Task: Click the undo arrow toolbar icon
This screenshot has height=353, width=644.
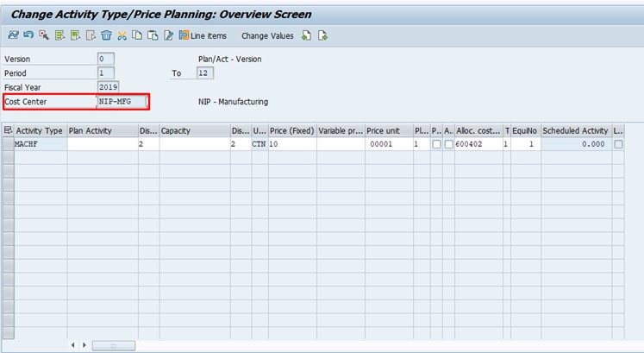Action: (28, 35)
